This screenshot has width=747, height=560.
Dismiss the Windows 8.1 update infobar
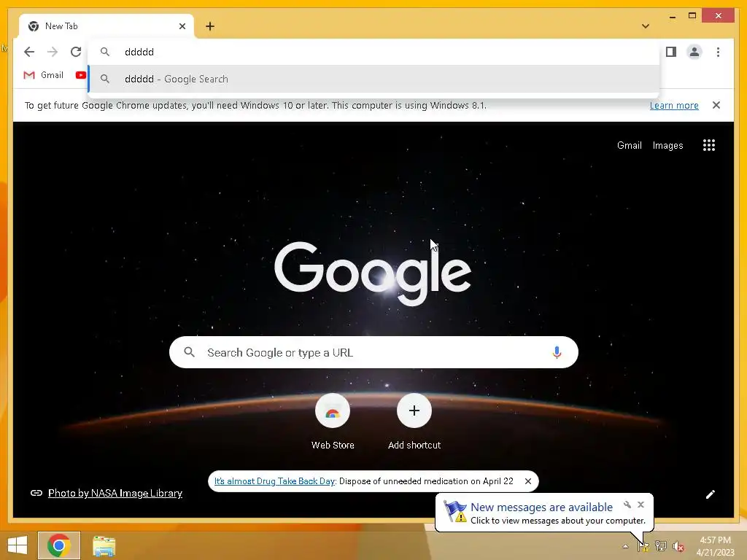[716, 105]
